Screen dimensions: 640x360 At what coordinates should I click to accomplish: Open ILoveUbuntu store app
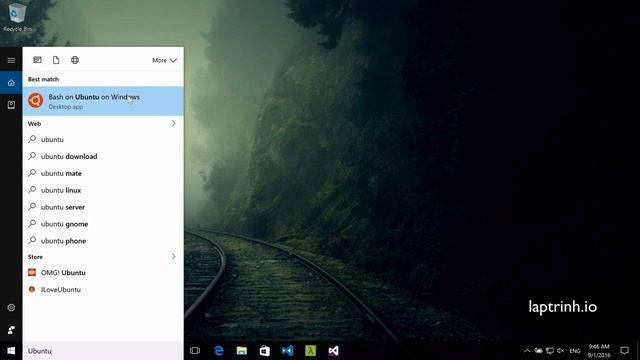(103, 289)
